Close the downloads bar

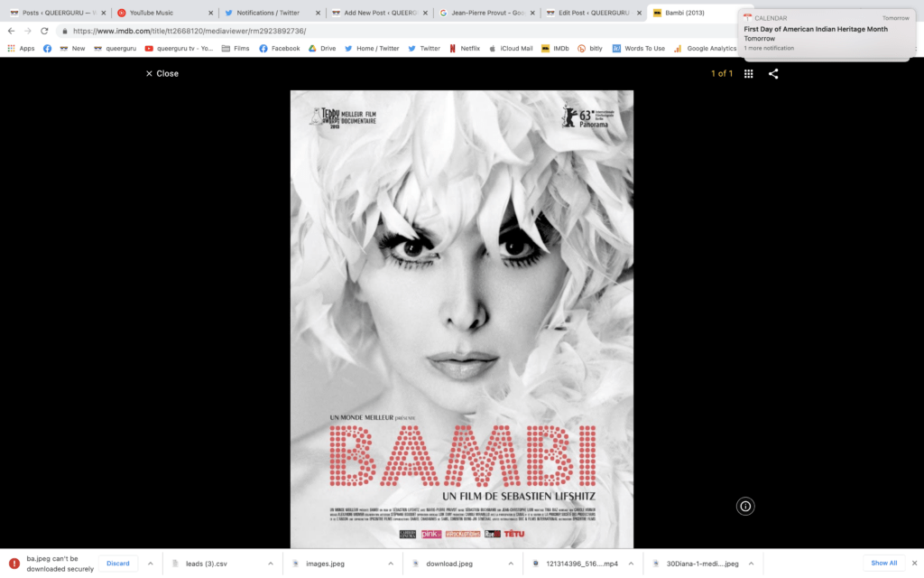click(915, 564)
